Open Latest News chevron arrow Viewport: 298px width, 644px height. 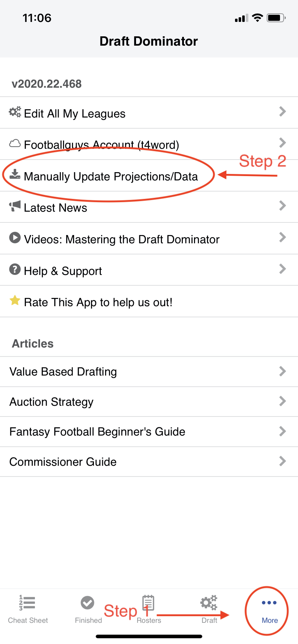(283, 206)
